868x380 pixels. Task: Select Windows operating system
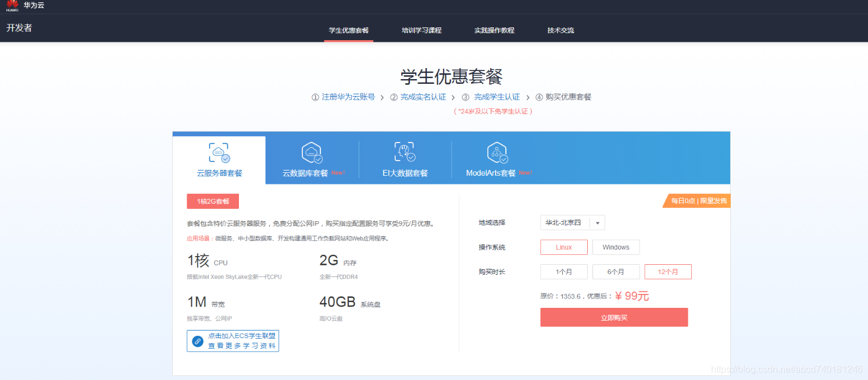(616, 247)
